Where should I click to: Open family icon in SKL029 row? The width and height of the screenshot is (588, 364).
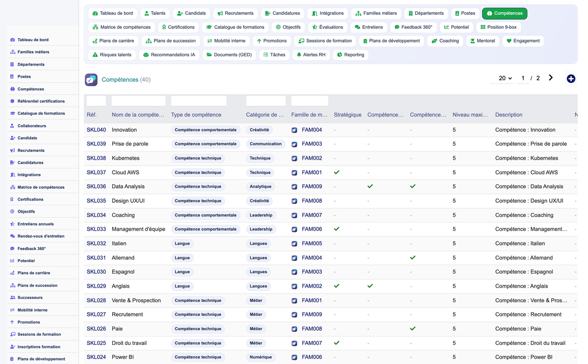[x=294, y=287]
